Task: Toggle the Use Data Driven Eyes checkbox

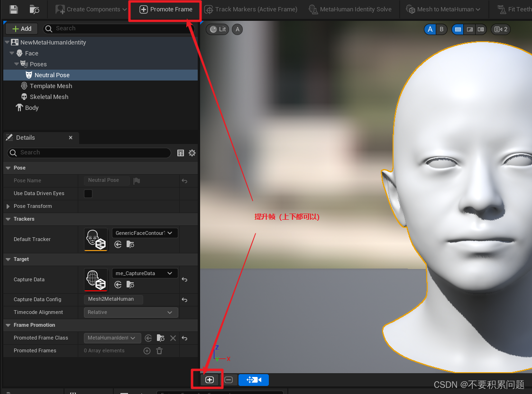Action: point(88,193)
